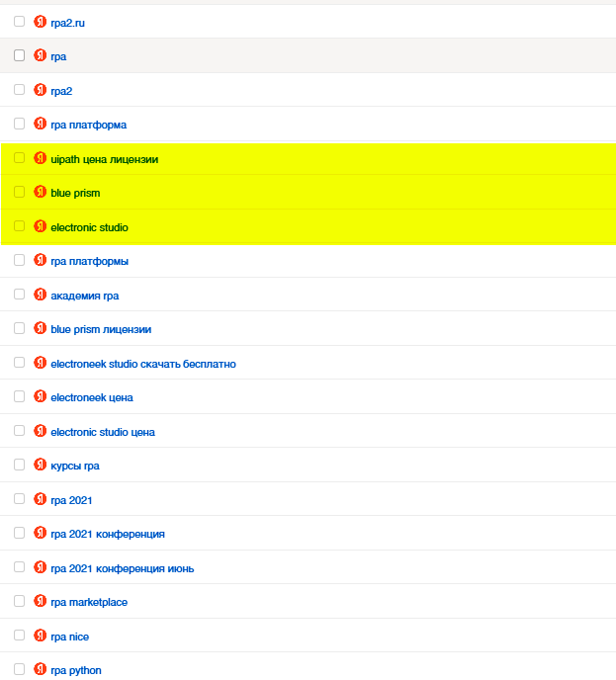Toggle the 'electroneek цена' checkbox
This screenshot has width=616, height=680.
tap(19, 396)
